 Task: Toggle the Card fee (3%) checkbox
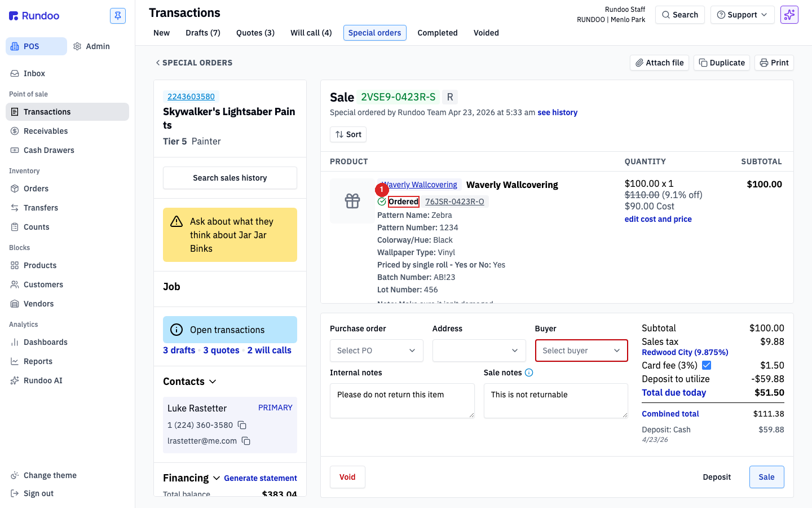click(707, 365)
